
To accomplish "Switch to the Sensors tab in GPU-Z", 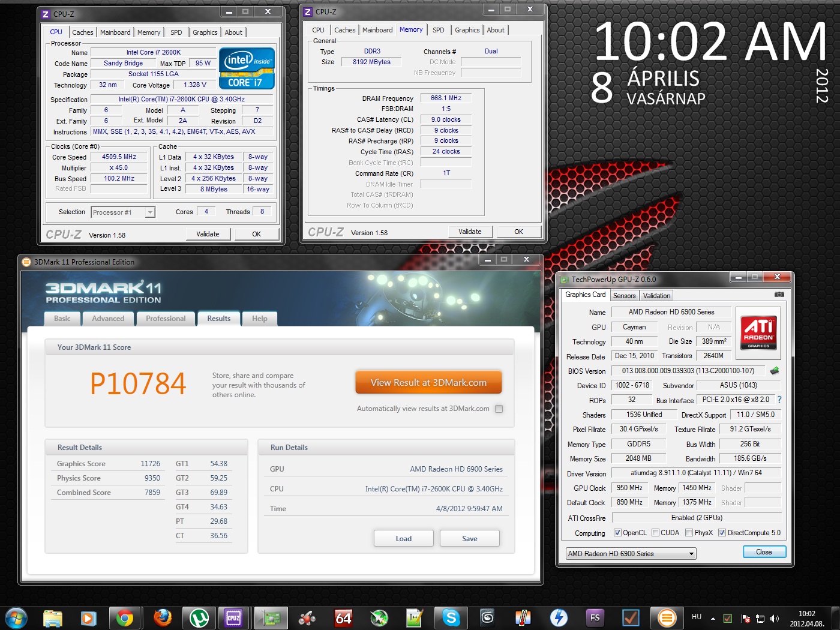I will pos(624,296).
